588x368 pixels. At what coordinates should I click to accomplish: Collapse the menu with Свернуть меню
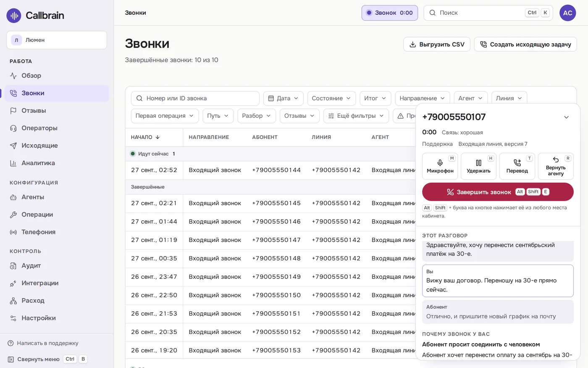click(x=47, y=359)
